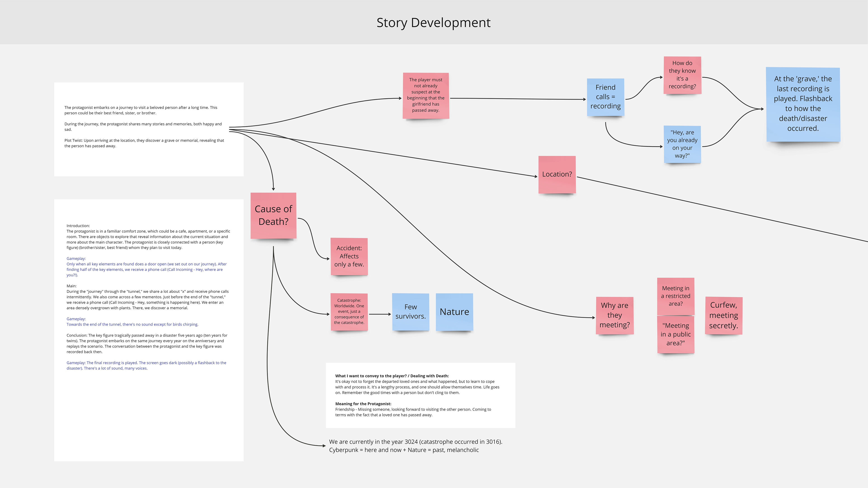
Task: Select the 'Cause of Death?' sticky note
Action: point(273,215)
